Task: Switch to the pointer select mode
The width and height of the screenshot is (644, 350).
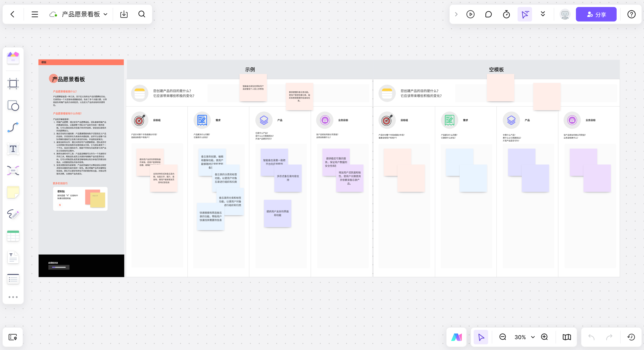Action: 481,337
